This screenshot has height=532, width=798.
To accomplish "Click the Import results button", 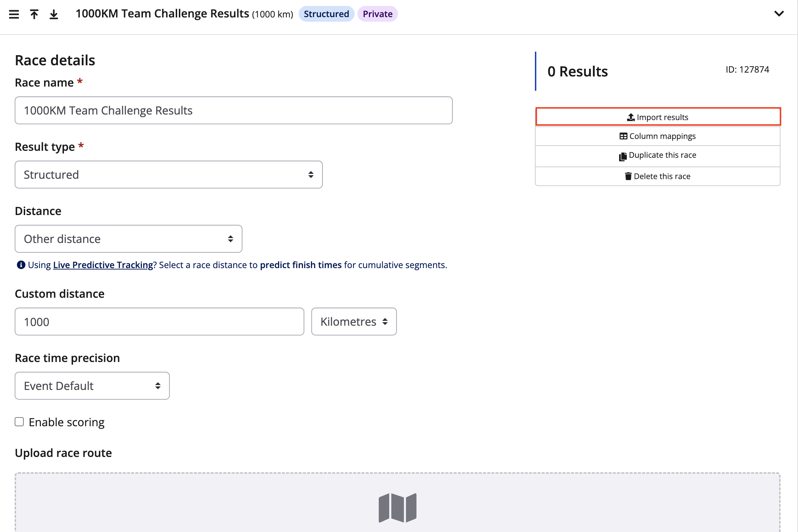I will pos(658,117).
